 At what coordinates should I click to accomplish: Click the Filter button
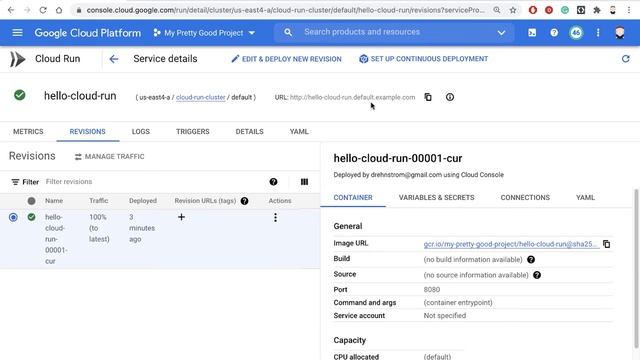pos(25,182)
